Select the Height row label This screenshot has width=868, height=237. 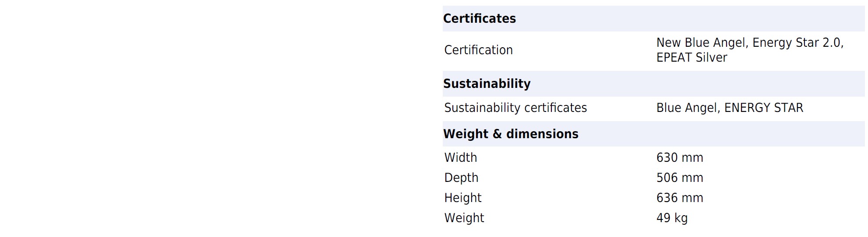point(462,198)
